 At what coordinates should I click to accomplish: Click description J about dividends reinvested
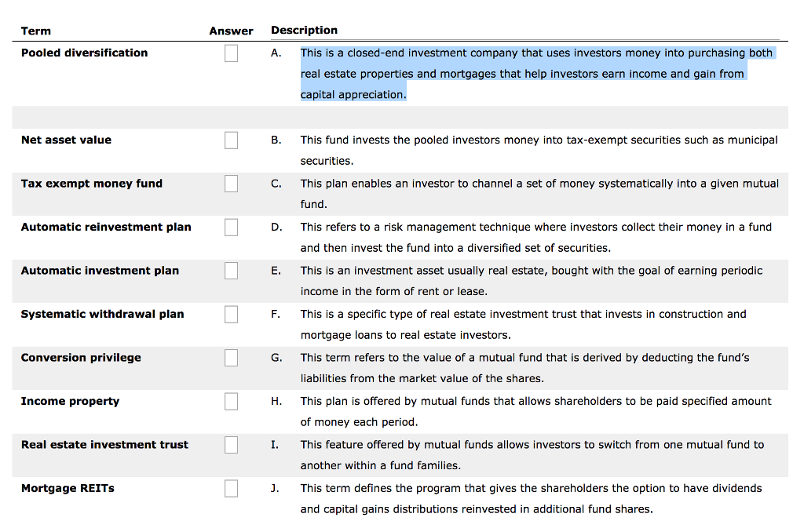click(531, 497)
